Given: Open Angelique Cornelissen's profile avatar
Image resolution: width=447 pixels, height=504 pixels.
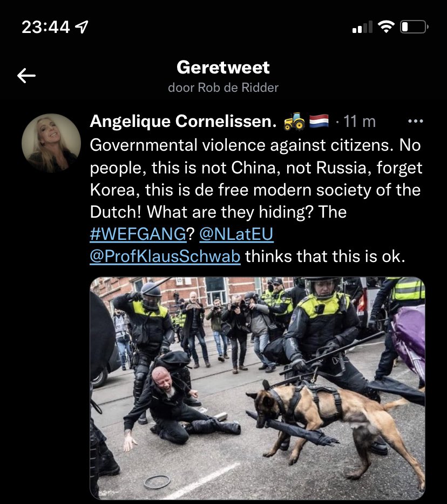Looking at the screenshot, I should pyautogui.click(x=51, y=143).
